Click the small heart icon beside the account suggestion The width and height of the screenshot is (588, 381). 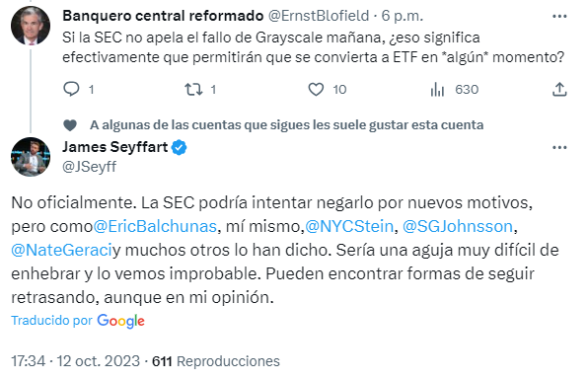[x=70, y=125]
